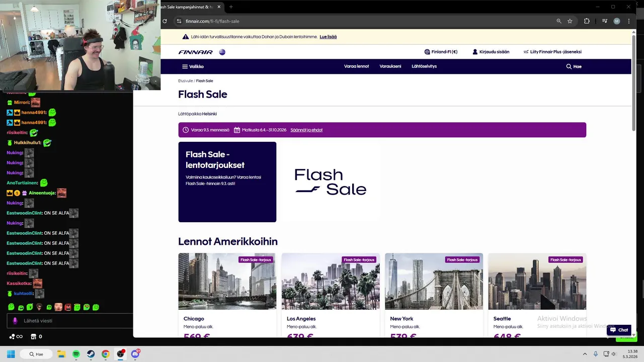Switch to Chrome from the taskbar
The image size is (644, 362).
pyautogui.click(x=105, y=354)
